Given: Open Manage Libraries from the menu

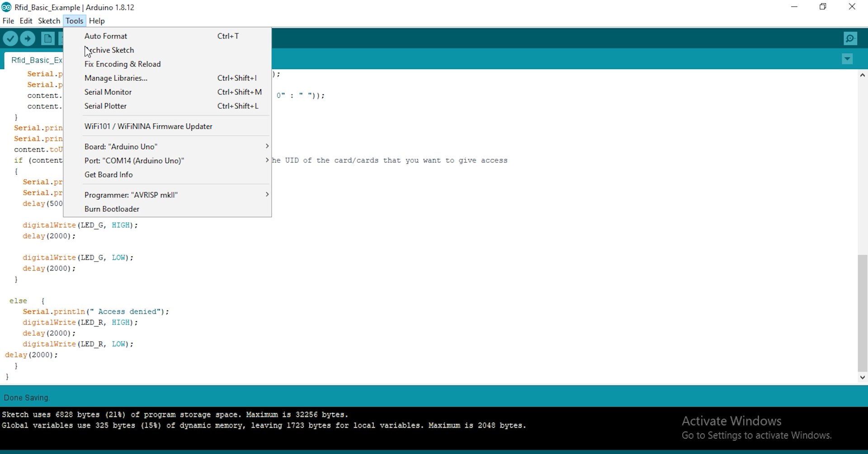Looking at the screenshot, I should click(x=116, y=78).
